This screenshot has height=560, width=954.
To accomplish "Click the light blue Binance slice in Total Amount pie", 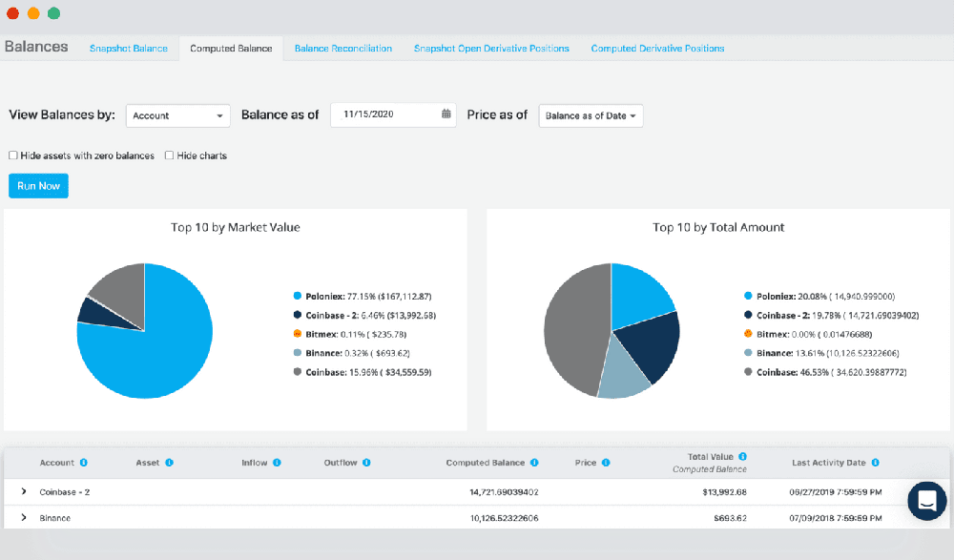I will (624, 371).
